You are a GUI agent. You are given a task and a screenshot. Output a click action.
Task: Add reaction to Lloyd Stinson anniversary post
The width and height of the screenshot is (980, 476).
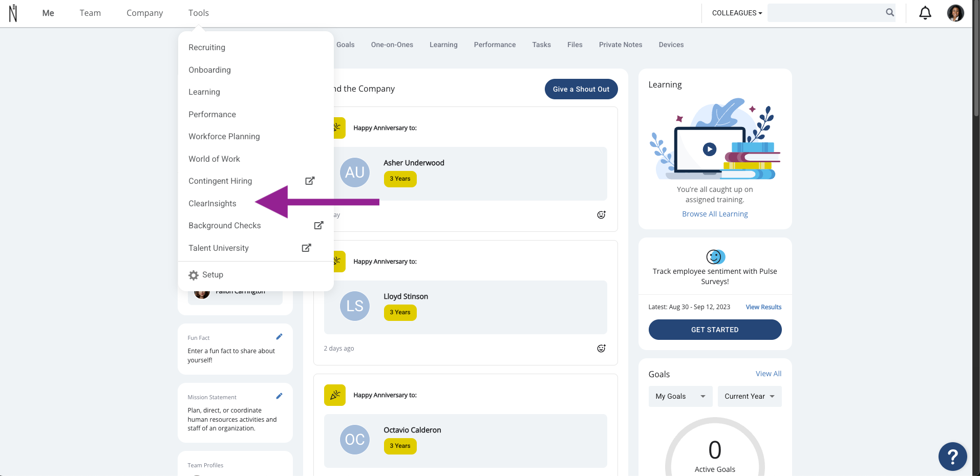(x=601, y=349)
